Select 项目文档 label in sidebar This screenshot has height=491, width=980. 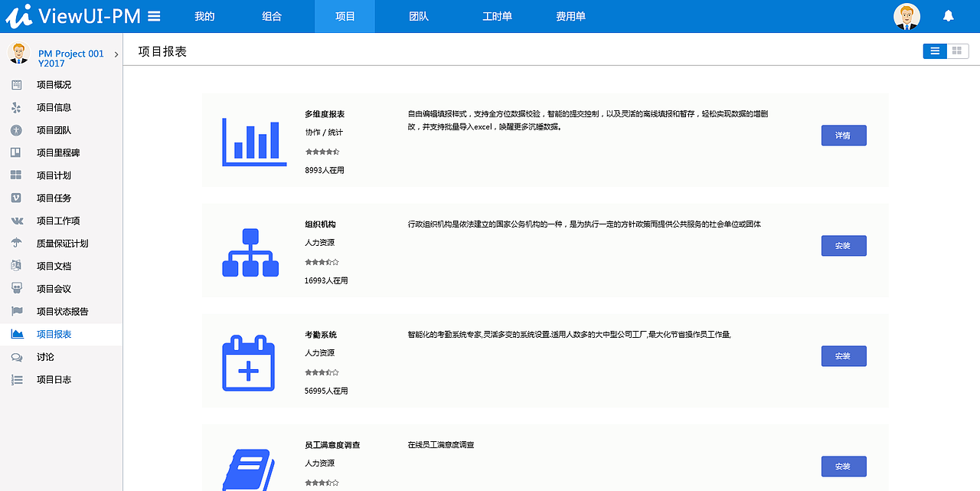tap(54, 266)
